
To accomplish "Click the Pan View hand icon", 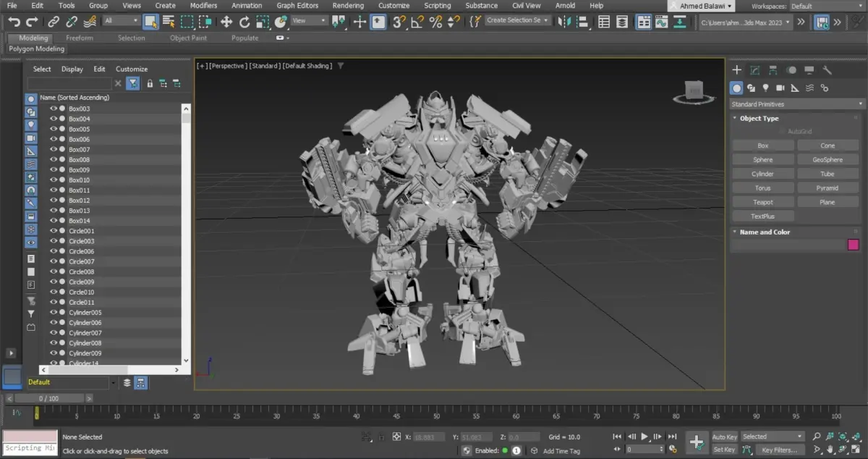I will (x=830, y=450).
